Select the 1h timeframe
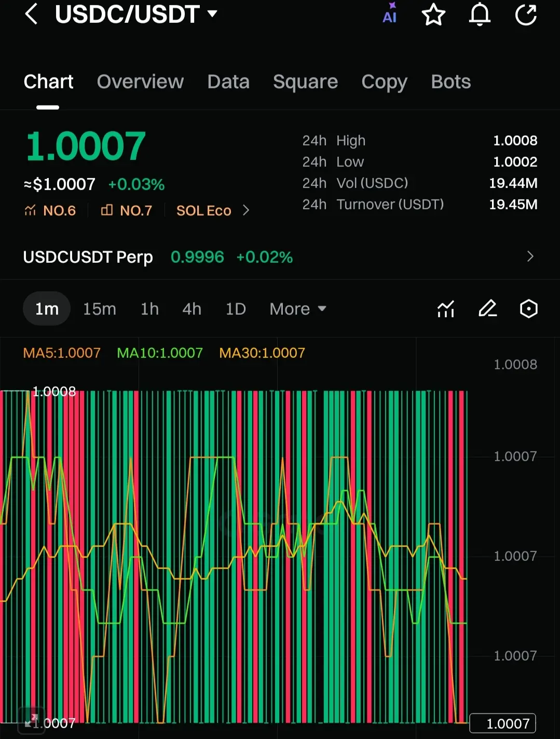Viewport: 560px width, 739px height. click(149, 308)
